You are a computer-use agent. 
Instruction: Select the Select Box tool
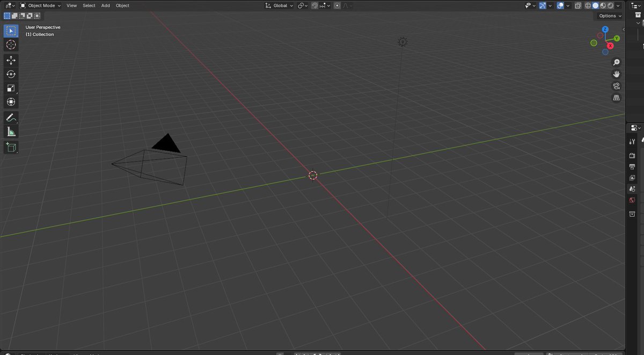point(11,31)
